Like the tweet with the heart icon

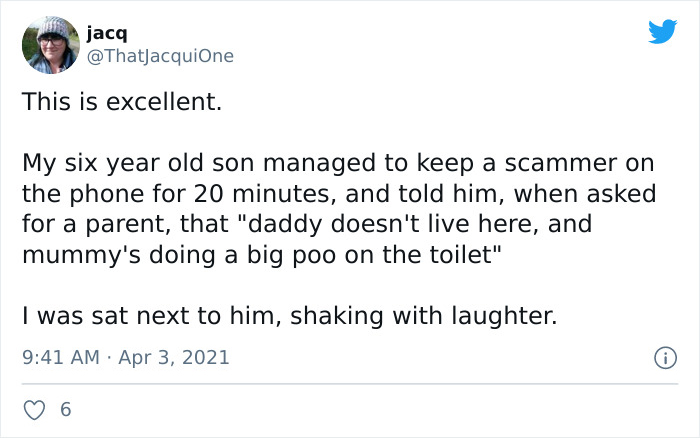[36, 410]
